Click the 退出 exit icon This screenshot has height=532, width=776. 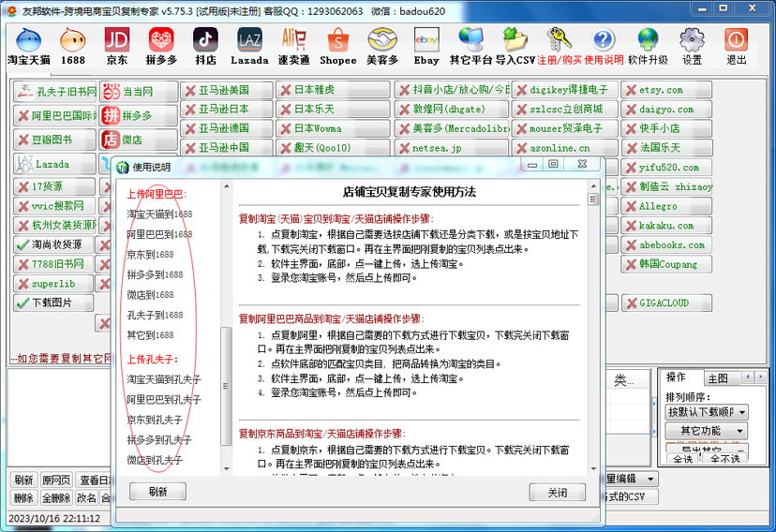click(737, 46)
